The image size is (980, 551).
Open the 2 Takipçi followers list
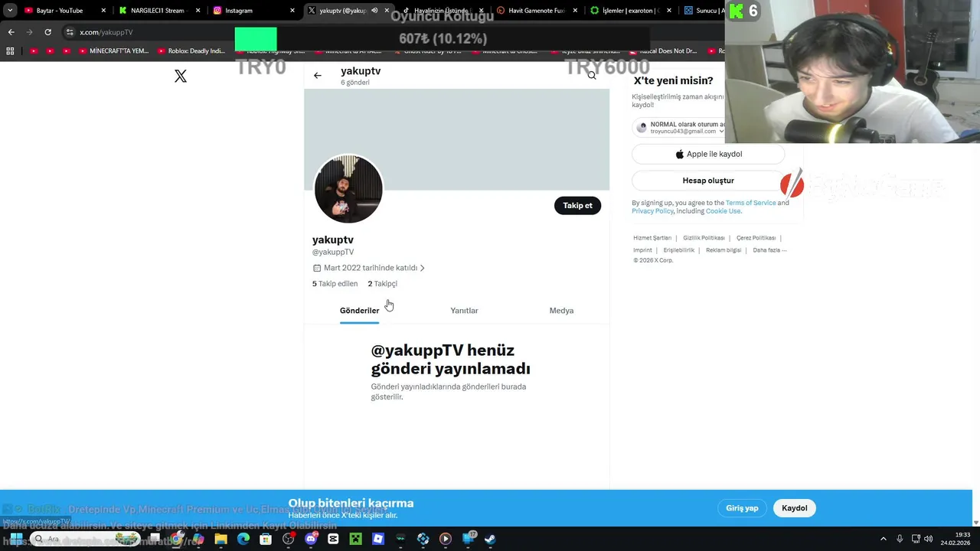382,284
